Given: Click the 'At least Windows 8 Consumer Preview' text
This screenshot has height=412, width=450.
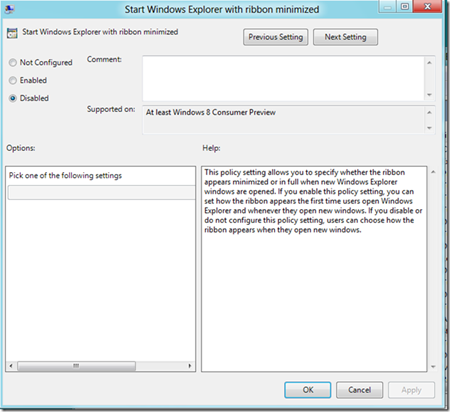Looking at the screenshot, I should (x=211, y=112).
